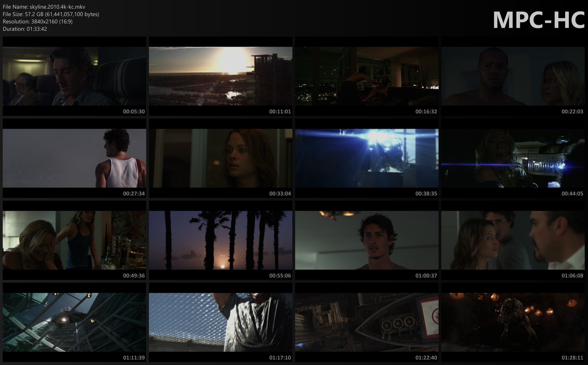Open the three people thumbnail at 01:06:08
Viewport: 588px width, 365px height.
click(x=513, y=240)
